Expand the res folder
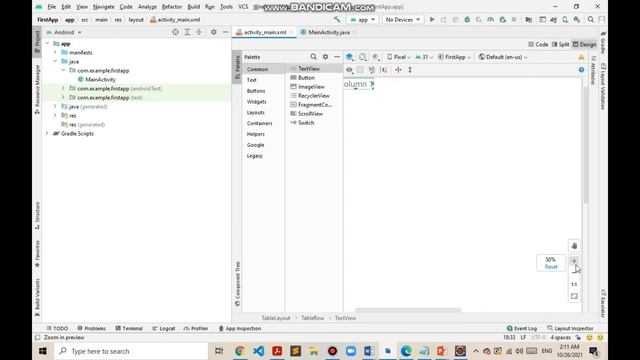 pyautogui.click(x=55, y=116)
